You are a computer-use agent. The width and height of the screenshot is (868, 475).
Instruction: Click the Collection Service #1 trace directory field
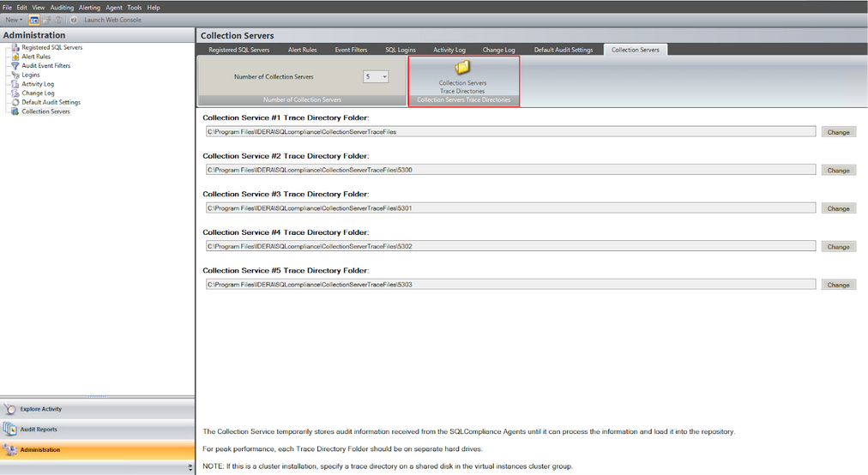coord(510,132)
